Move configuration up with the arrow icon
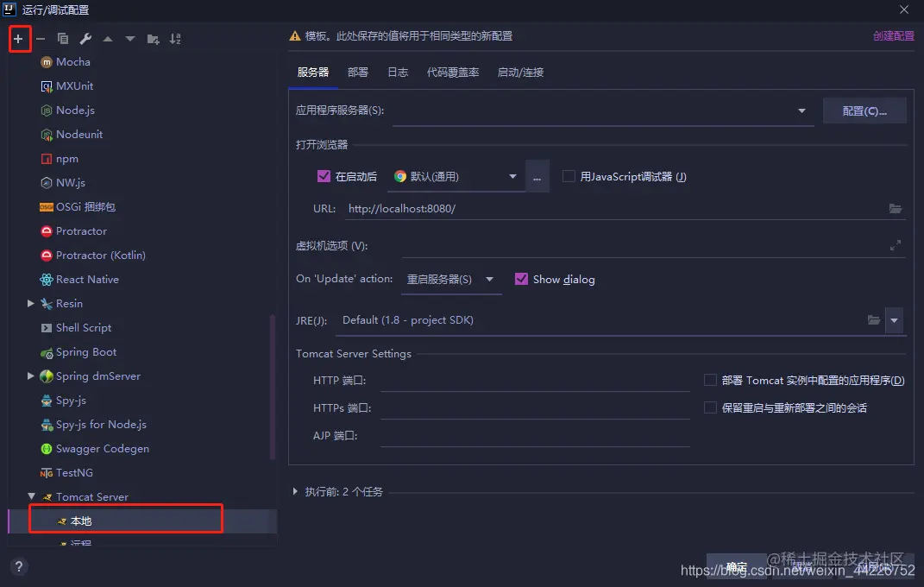This screenshot has width=924, height=587. (x=107, y=39)
